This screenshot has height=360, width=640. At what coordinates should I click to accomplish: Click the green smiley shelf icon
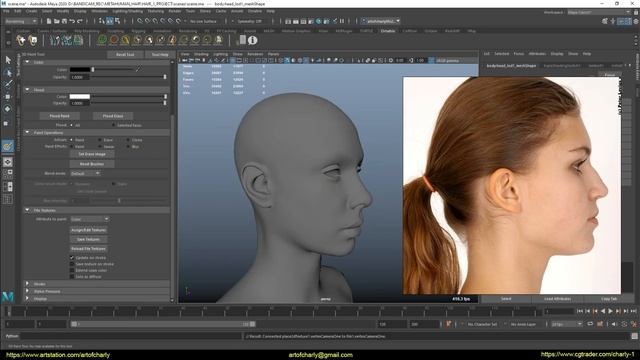pyautogui.click(x=102, y=40)
